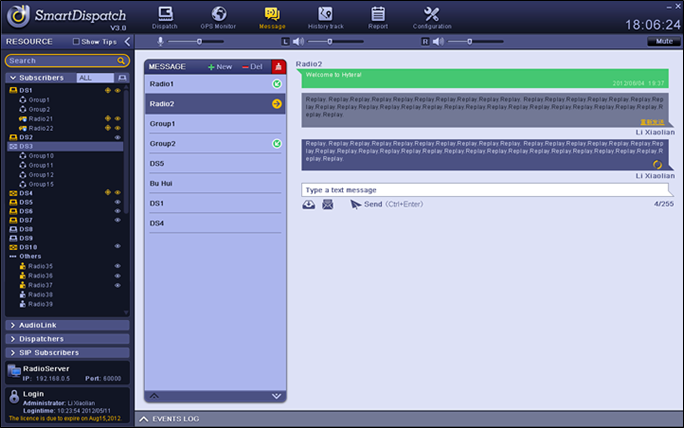Click the green status icon on Radio1

click(277, 84)
